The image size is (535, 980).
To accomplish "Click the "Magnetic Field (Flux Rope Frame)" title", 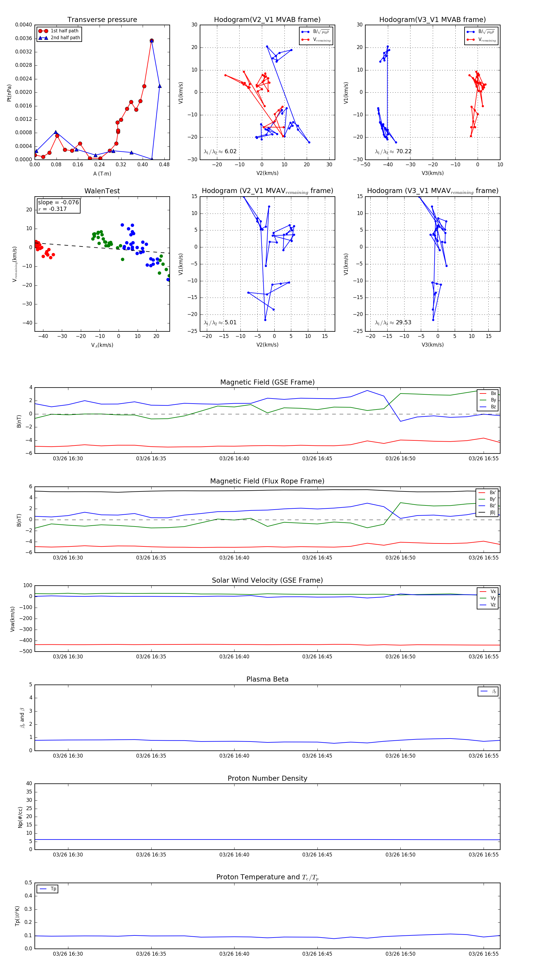I will (267, 481).
